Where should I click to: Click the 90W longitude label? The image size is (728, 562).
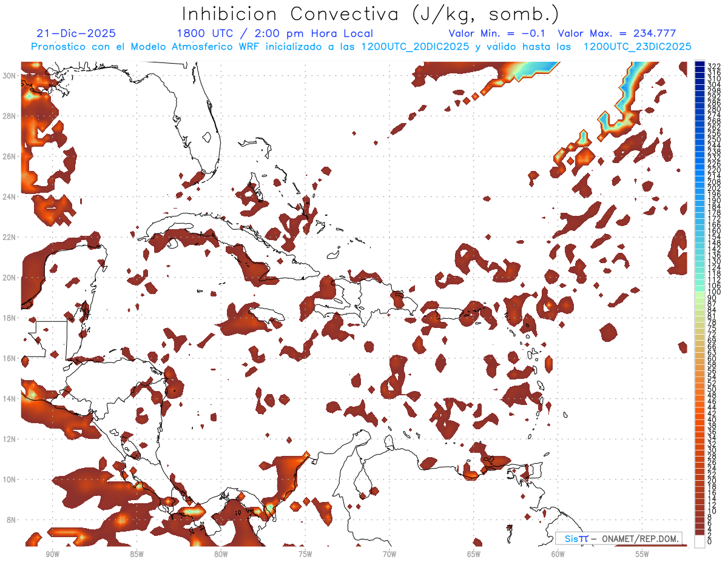(x=52, y=554)
